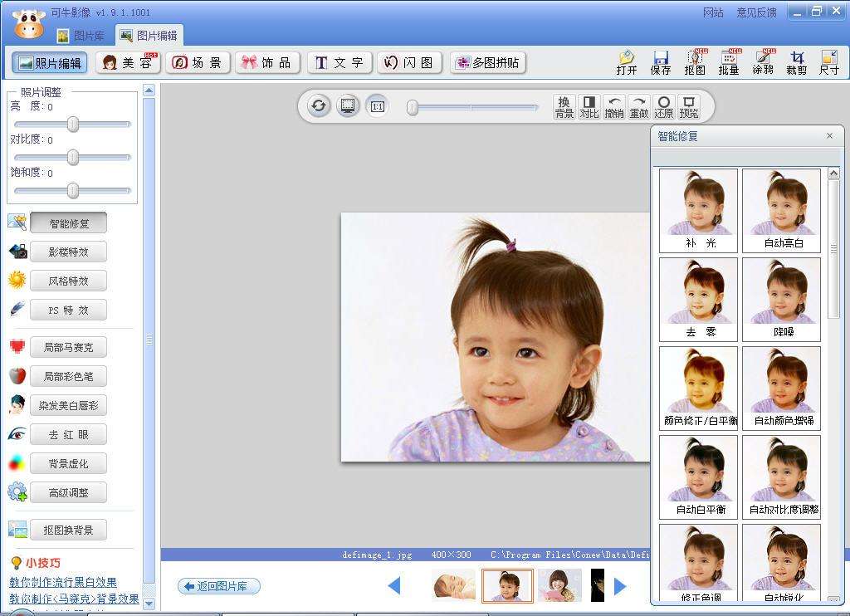Click the sun icon beside 风格特效
The width and height of the screenshot is (850, 616).
point(17,280)
